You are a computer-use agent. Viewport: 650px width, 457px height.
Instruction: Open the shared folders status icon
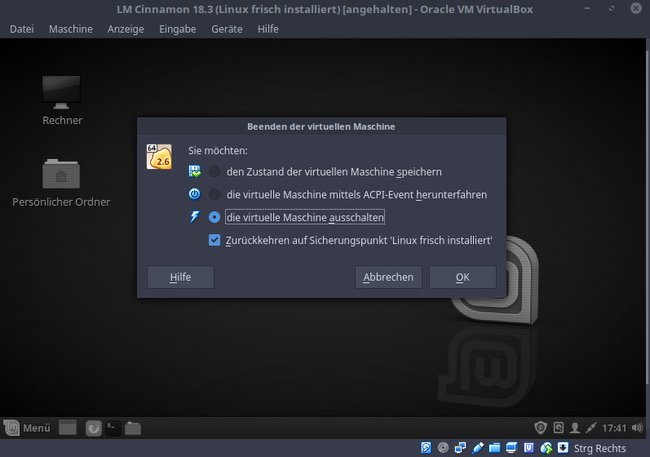[x=495, y=448]
